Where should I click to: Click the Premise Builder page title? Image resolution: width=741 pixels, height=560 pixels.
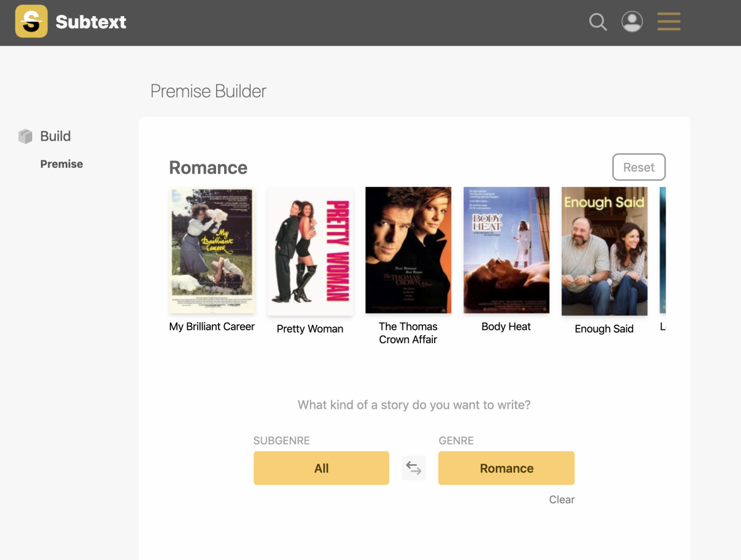click(209, 91)
